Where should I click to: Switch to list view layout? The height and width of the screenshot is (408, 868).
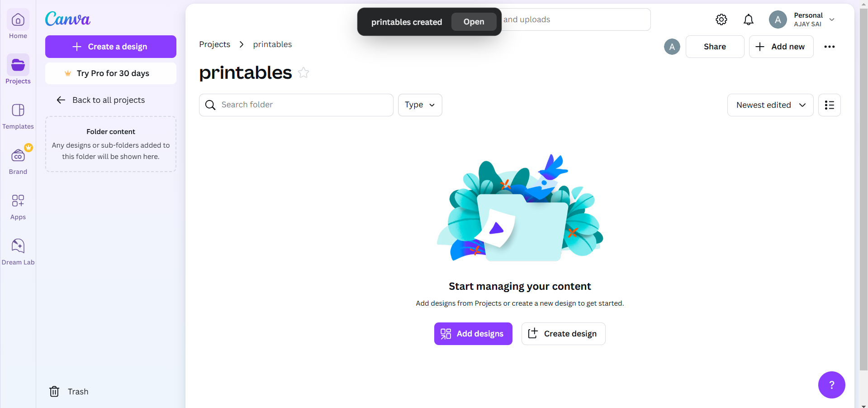[x=829, y=105]
